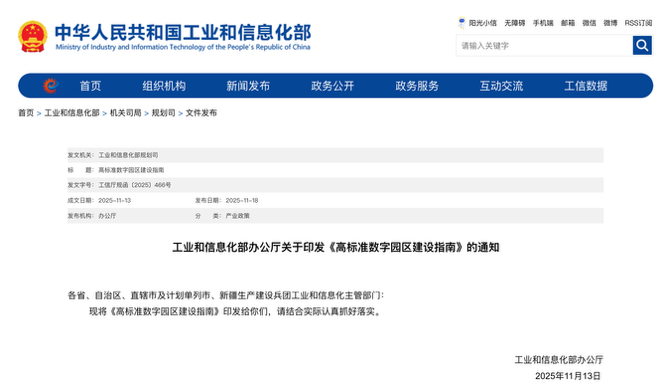Viewport: 663px width, 390px height.
Task: Focus the 请输入关键字 search field
Action: 544,45
